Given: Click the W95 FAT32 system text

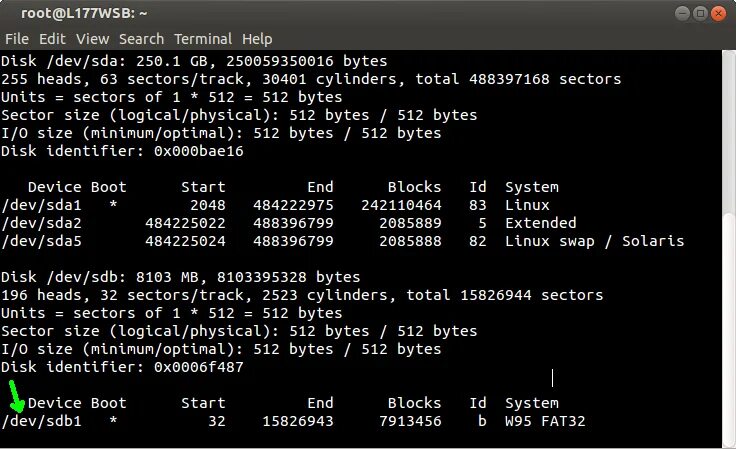Looking at the screenshot, I should pyautogui.click(x=545, y=421).
